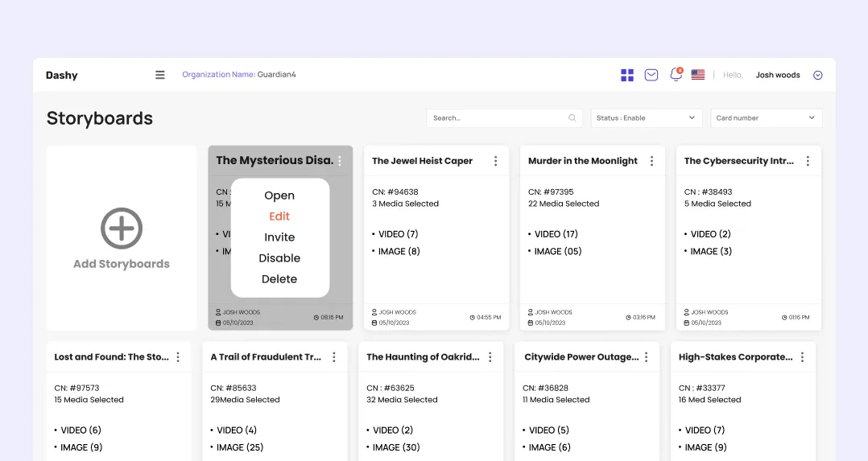Open The Cybersecurity Intr... title

click(x=739, y=161)
